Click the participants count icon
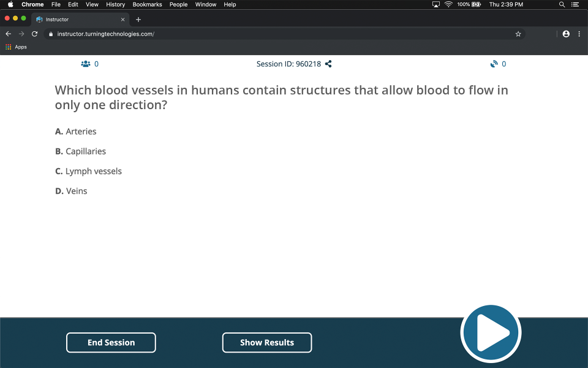Image resolution: width=588 pixels, height=368 pixels. coord(86,64)
